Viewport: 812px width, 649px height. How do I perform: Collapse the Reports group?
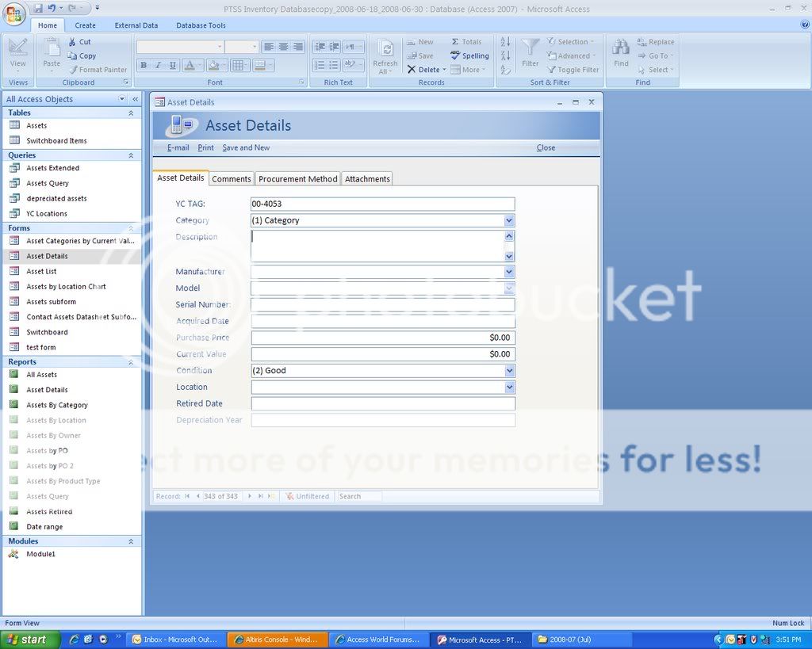coord(131,362)
